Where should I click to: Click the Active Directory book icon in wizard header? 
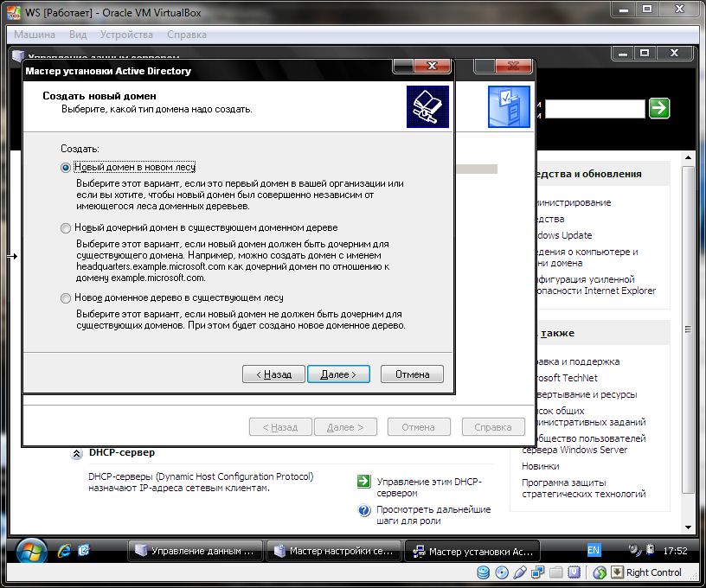point(427,106)
